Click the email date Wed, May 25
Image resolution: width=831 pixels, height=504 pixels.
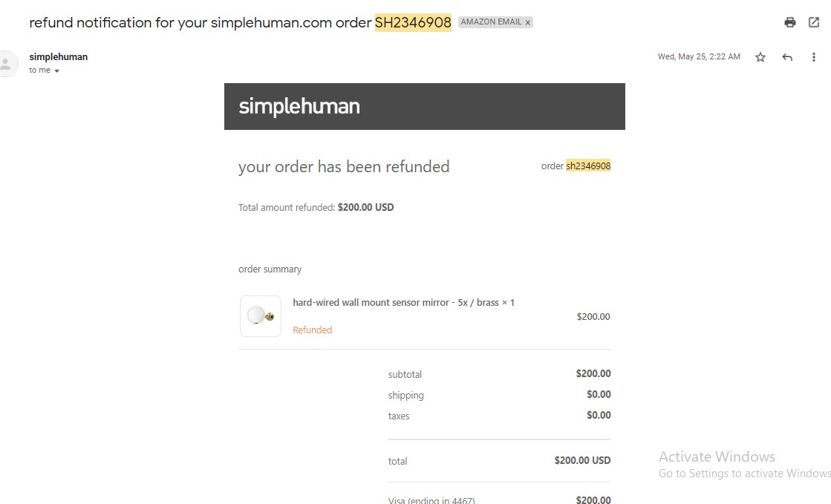pyautogui.click(x=699, y=56)
